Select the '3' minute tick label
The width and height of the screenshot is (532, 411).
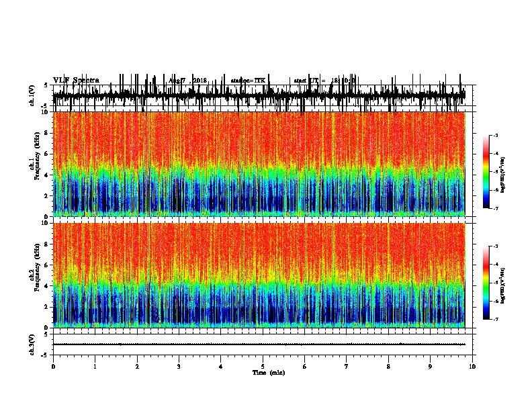click(x=179, y=367)
